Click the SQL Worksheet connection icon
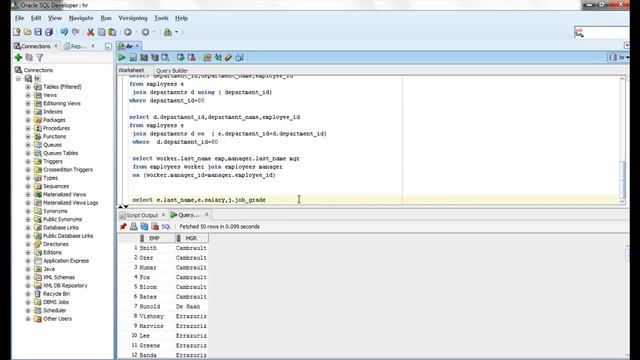The width and height of the screenshot is (640, 360). click(x=167, y=32)
